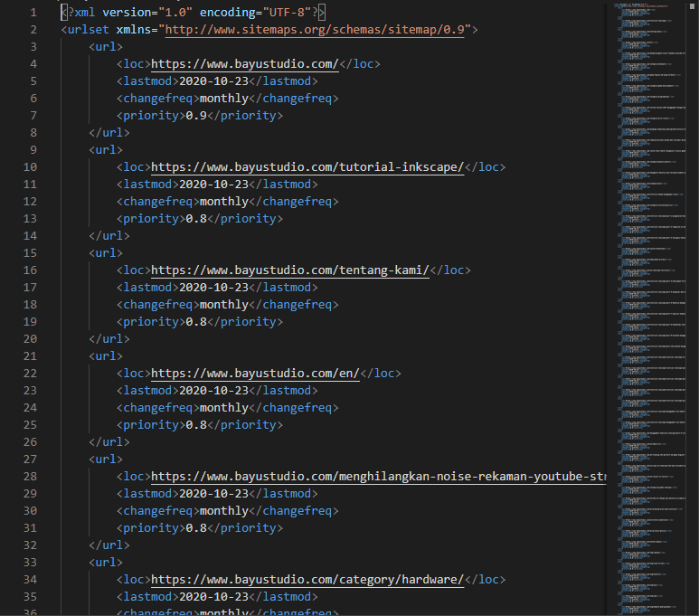Image resolution: width=699 pixels, height=616 pixels.
Task: Click the date 2020-10-23 on line 23
Action: point(214,390)
